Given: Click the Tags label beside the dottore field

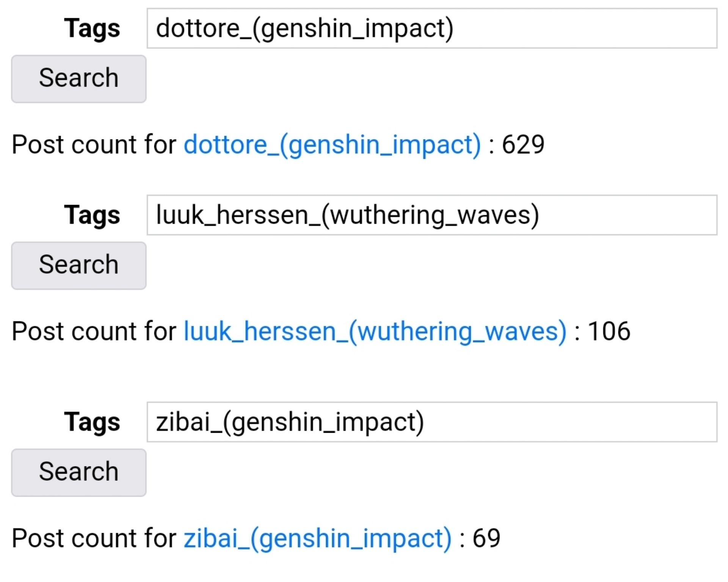Looking at the screenshot, I should click(x=92, y=29).
